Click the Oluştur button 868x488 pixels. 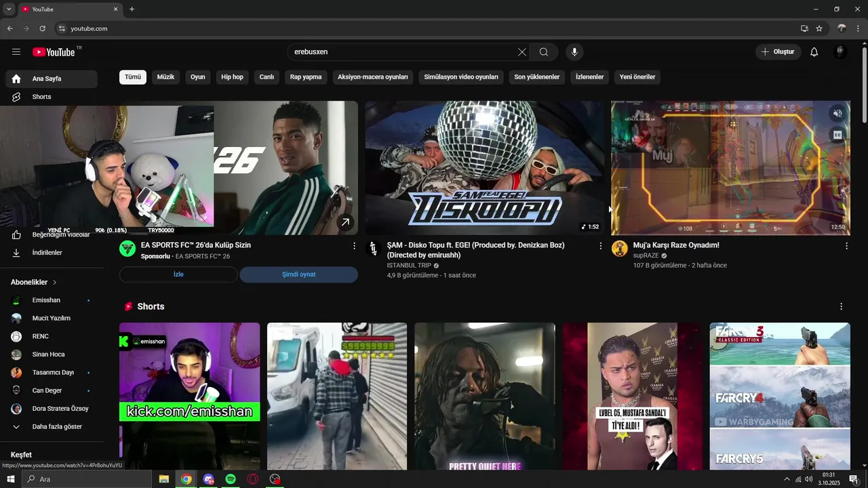point(778,52)
